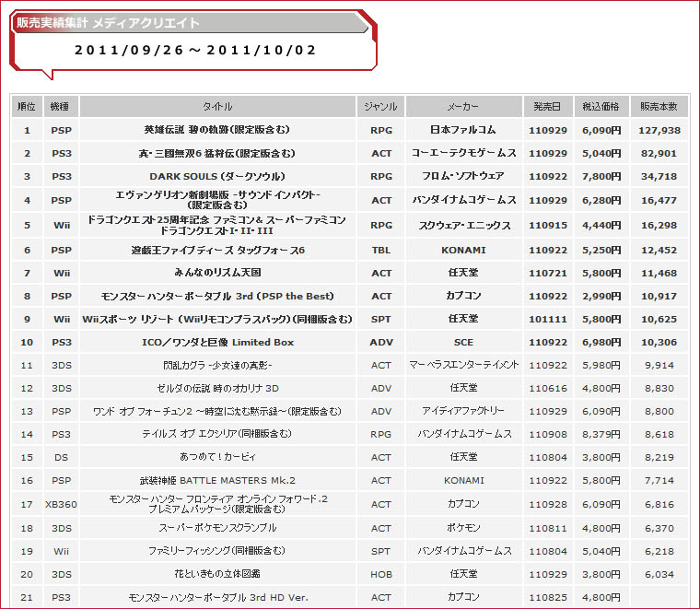
Task: Select title Wiiスポーツ リゾート
Action: 217,319
